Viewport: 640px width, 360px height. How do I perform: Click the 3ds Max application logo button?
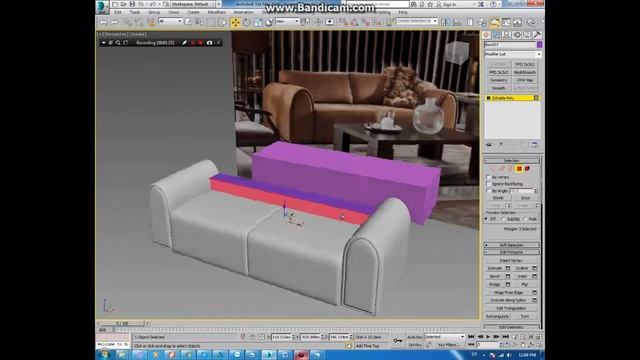(102, 7)
